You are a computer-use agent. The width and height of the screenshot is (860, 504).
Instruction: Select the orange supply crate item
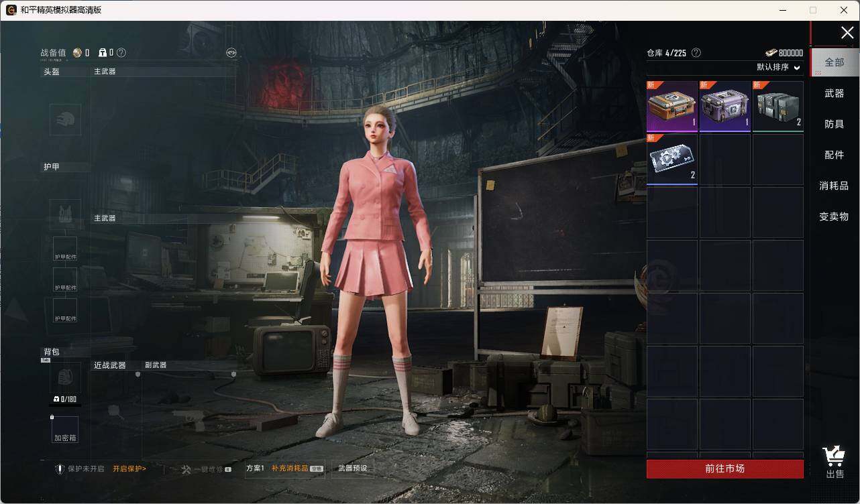[672, 107]
